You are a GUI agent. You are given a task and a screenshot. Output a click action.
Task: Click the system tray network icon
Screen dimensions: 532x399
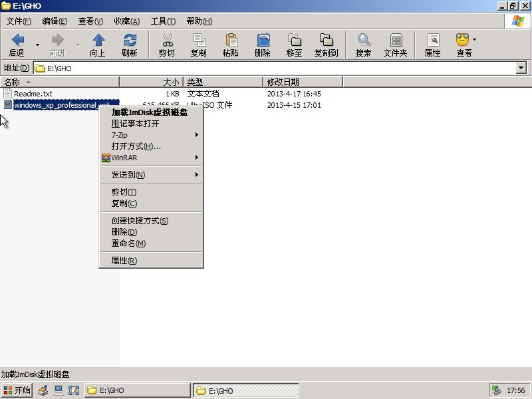pyautogui.click(x=496, y=390)
